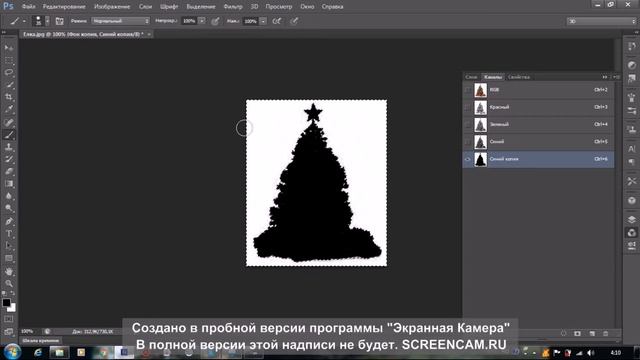The height and width of the screenshot is (360, 640).
Task: Open the Изображение menu
Action: pyautogui.click(x=112, y=7)
